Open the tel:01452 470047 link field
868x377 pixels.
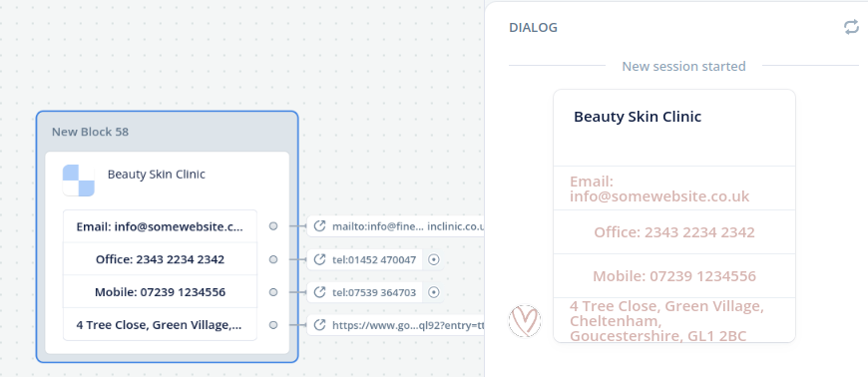pyautogui.click(x=365, y=259)
